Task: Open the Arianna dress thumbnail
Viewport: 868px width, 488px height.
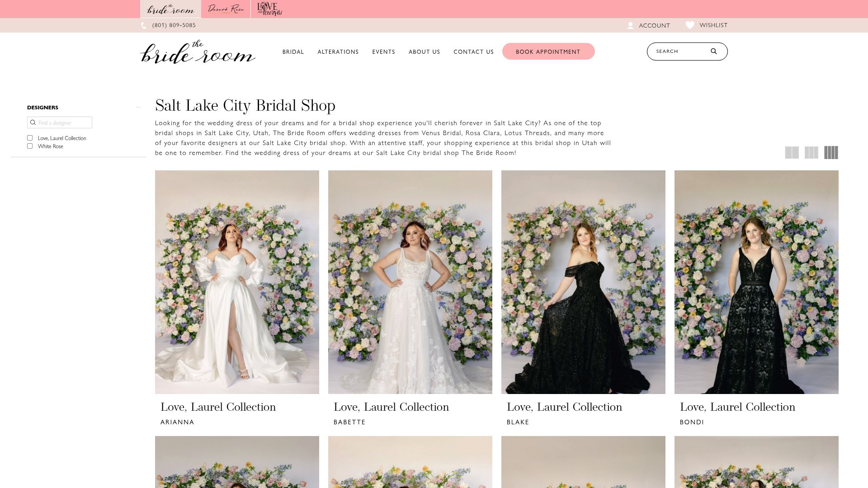Action: pyautogui.click(x=237, y=282)
